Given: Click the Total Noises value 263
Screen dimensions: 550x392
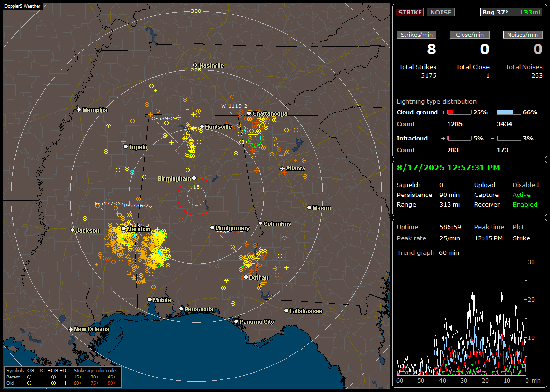Looking at the screenshot, I should [x=536, y=76].
